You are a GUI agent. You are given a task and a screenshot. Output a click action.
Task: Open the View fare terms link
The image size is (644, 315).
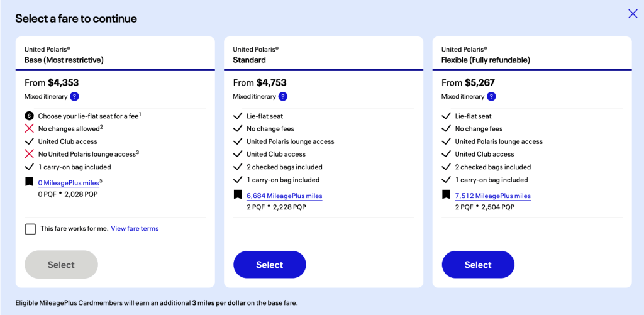pos(135,229)
